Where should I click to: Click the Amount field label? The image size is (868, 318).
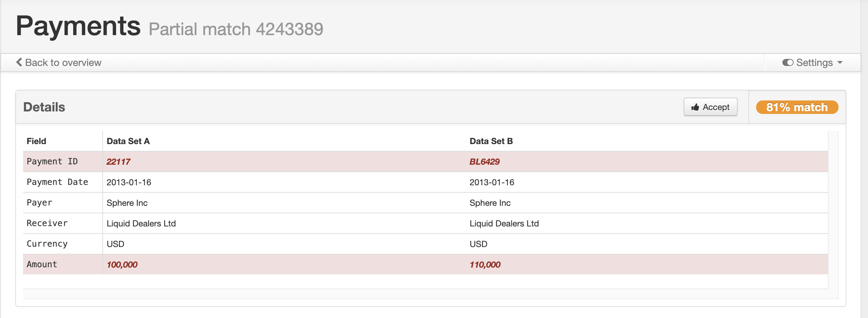pos(42,264)
